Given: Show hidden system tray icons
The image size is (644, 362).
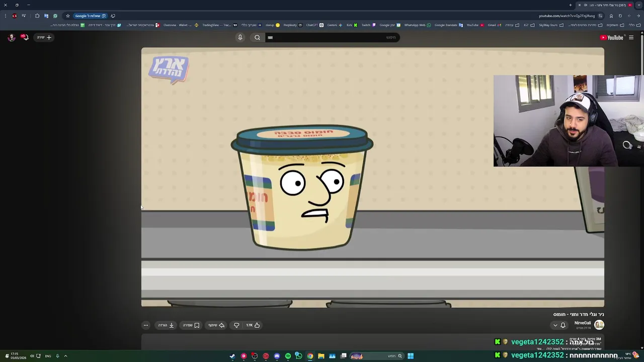Looking at the screenshot, I should pyautogui.click(x=65, y=356).
